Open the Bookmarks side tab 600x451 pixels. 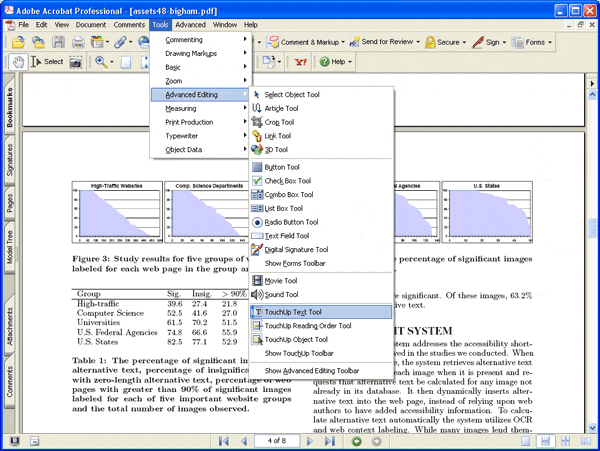(x=10, y=107)
